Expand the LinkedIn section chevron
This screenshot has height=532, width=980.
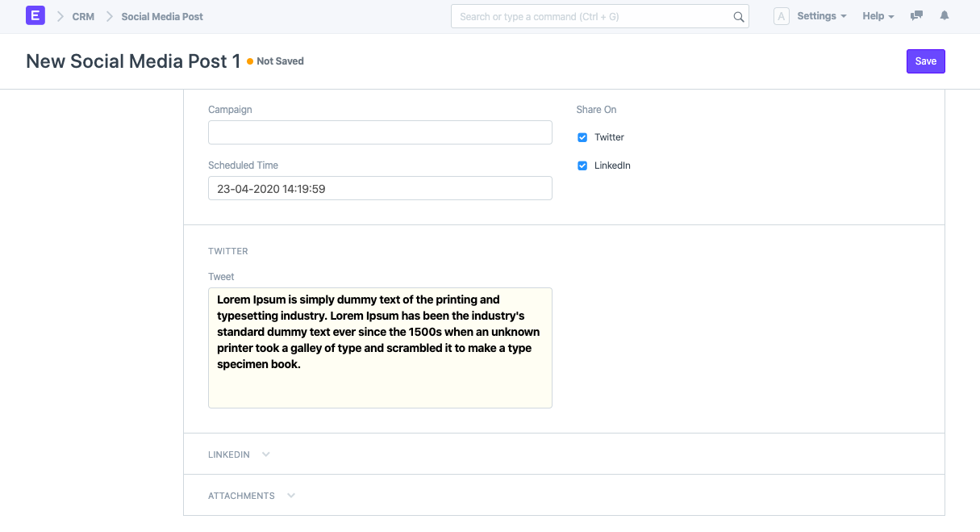click(x=265, y=455)
